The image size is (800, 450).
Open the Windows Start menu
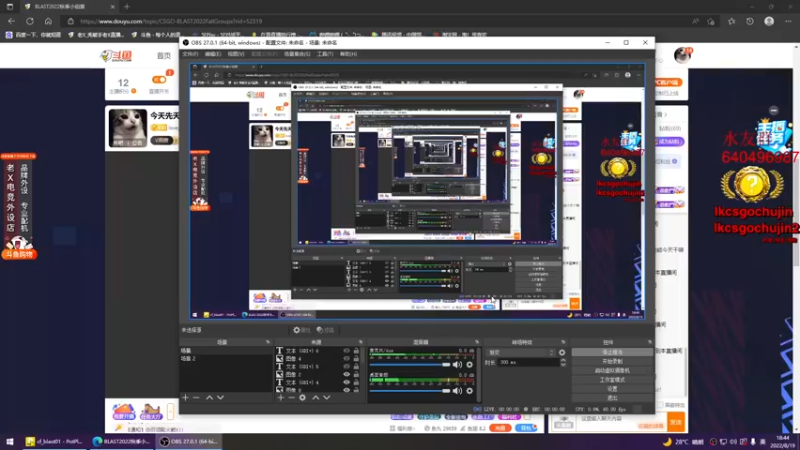[10, 441]
